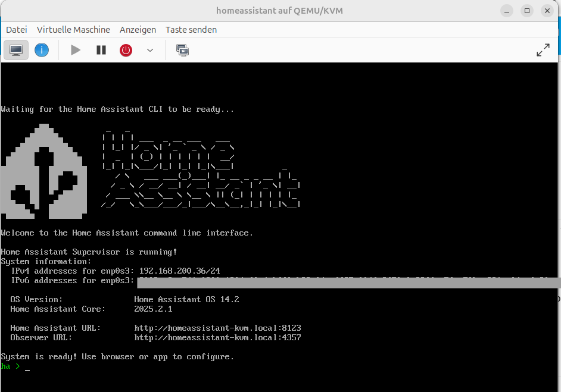
Task: Minimize the homeassistant QEMU/KVM window
Action: click(507, 11)
